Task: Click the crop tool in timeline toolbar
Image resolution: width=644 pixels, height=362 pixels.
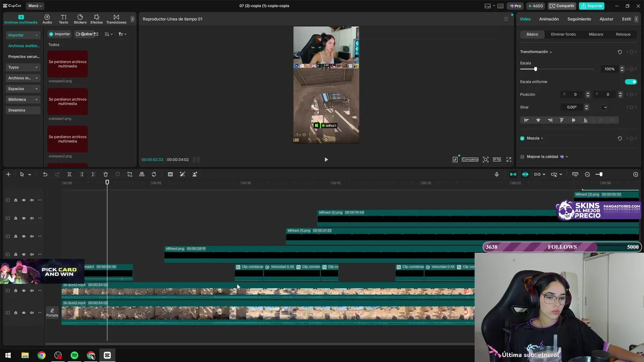Action: click(x=130, y=174)
